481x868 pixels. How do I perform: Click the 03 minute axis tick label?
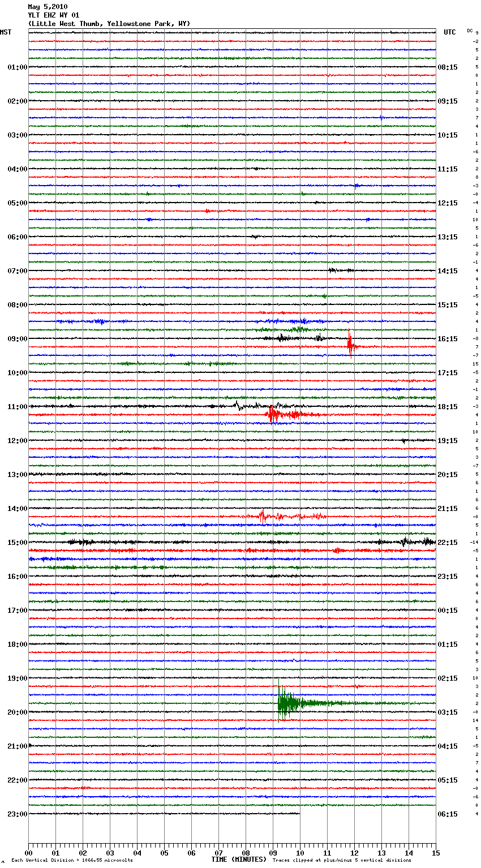tap(110, 853)
